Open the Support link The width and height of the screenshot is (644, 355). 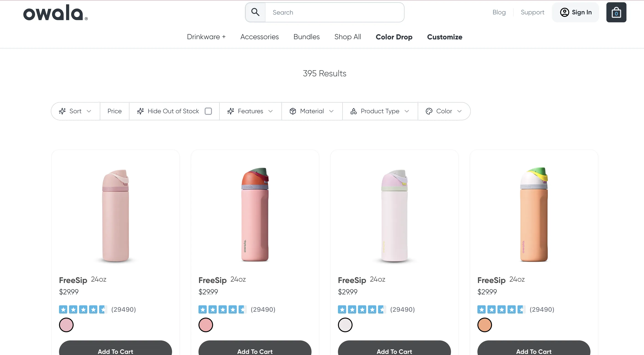pos(532,12)
